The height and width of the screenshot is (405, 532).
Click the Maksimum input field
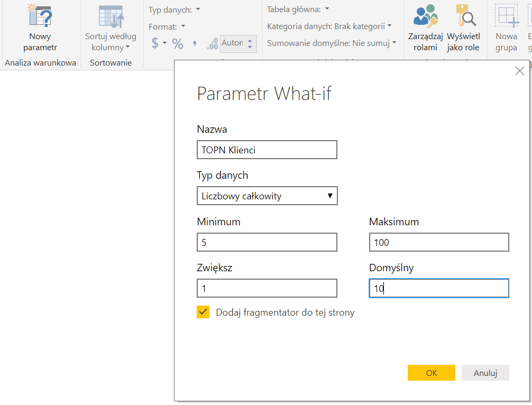(x=439, y=242)
